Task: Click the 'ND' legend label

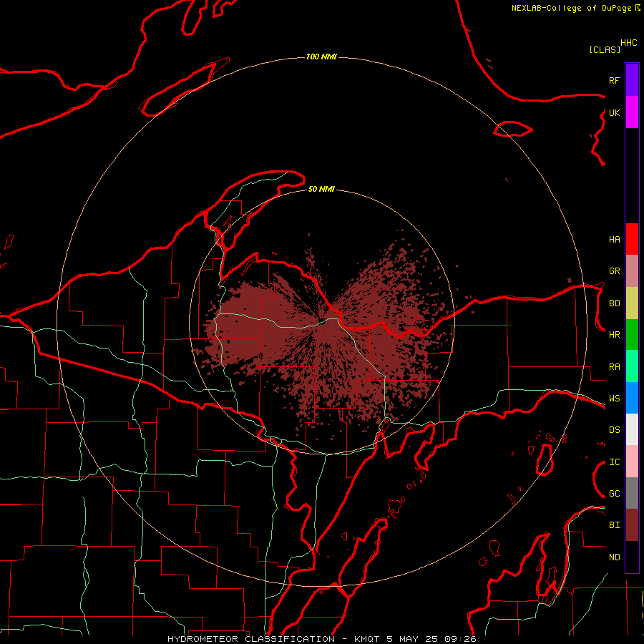Action: click(614, 557)
